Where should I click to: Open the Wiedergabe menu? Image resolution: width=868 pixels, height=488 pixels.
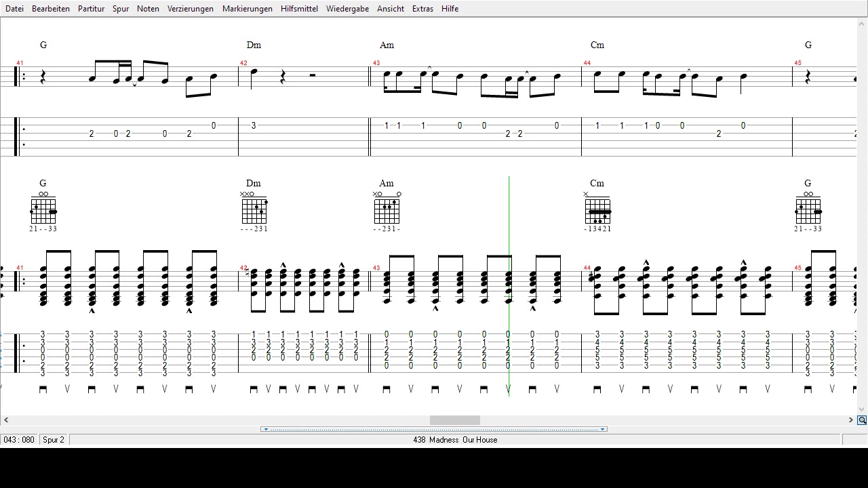(347, 9)
